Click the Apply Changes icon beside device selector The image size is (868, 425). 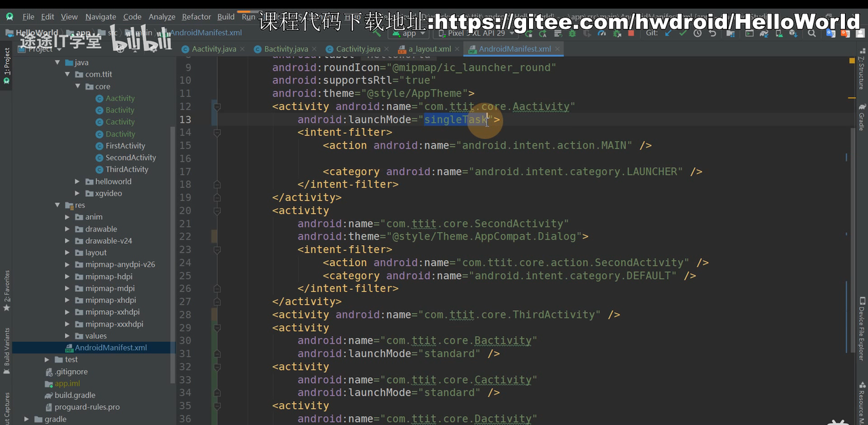[529, 33]
